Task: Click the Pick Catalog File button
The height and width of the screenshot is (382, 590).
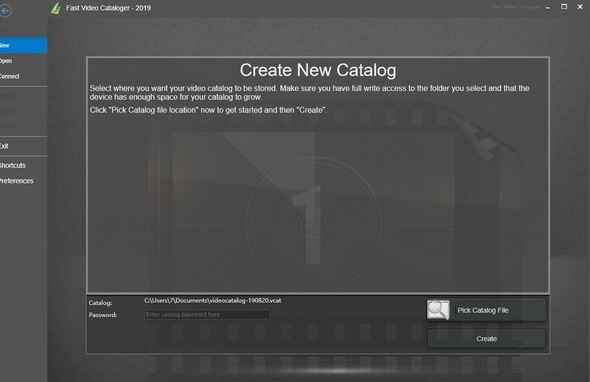Action: pos(486,310)
